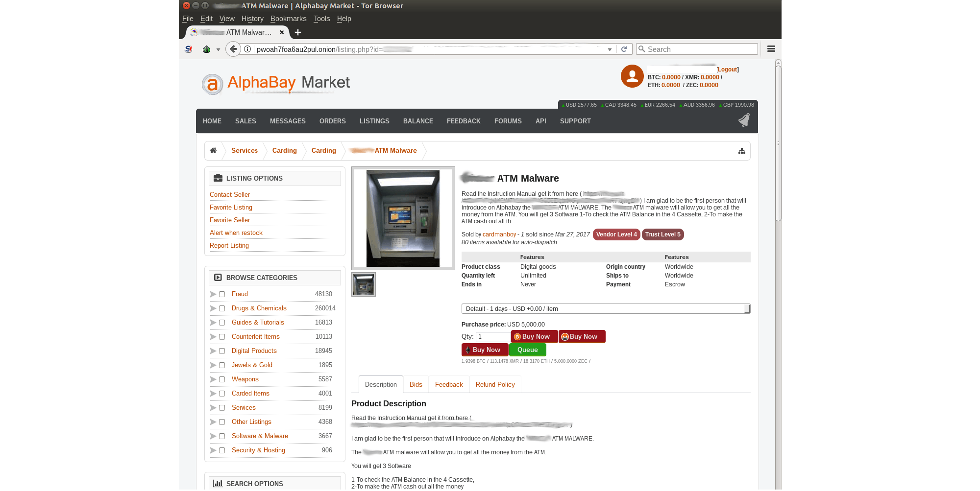Tick the Jewels & Gold checkbox
980x491 pixels.
click(x=222, y=365)
